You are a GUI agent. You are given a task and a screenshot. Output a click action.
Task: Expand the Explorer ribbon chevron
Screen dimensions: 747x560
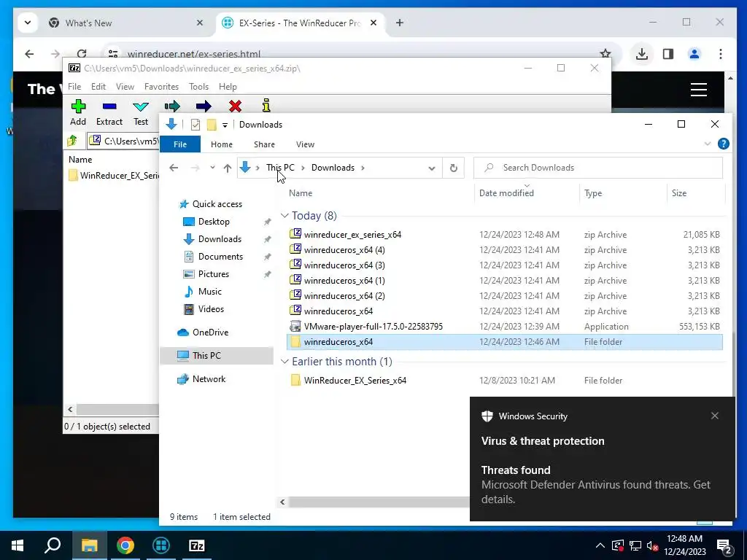pos(708,144)
